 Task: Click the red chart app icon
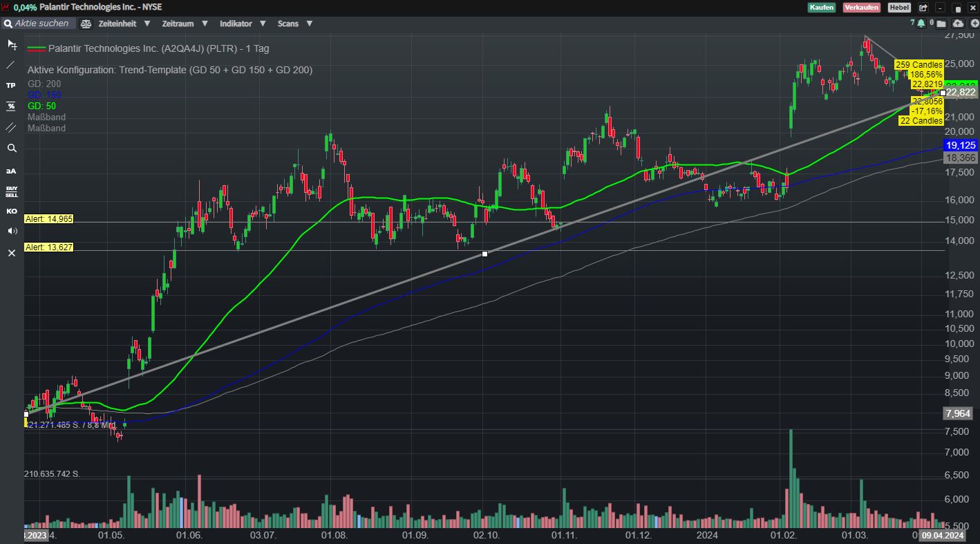coord(6,8)
